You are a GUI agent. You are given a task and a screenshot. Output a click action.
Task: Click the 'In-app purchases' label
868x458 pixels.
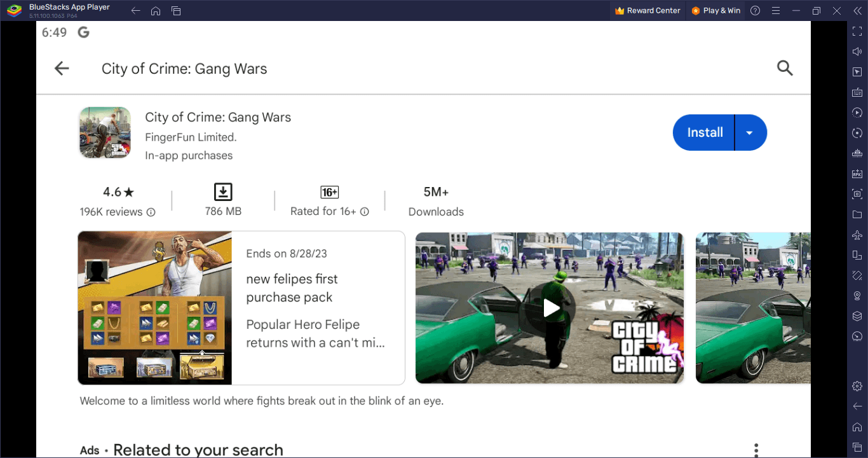[189, 155]
